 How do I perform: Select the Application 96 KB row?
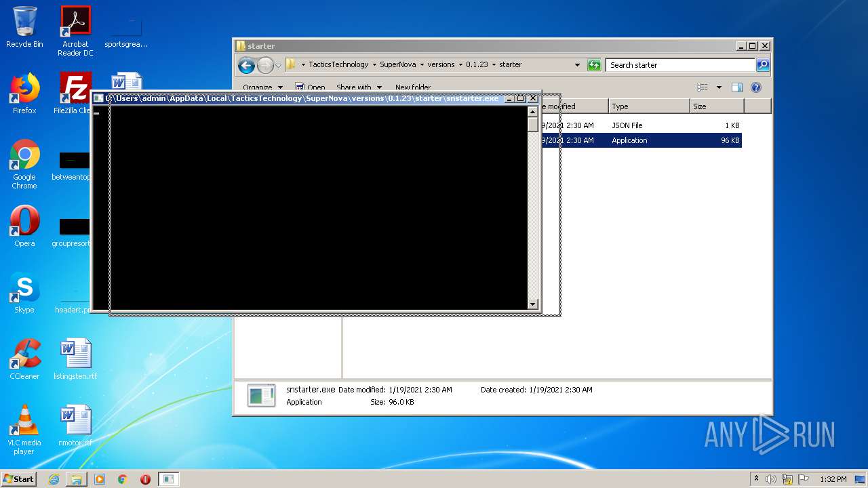(x=641, y=140)
